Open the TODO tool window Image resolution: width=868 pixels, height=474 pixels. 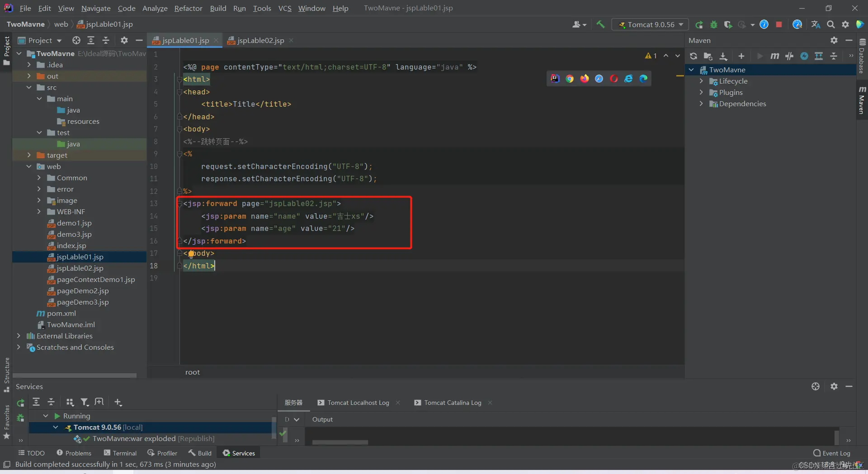(31, 453)
